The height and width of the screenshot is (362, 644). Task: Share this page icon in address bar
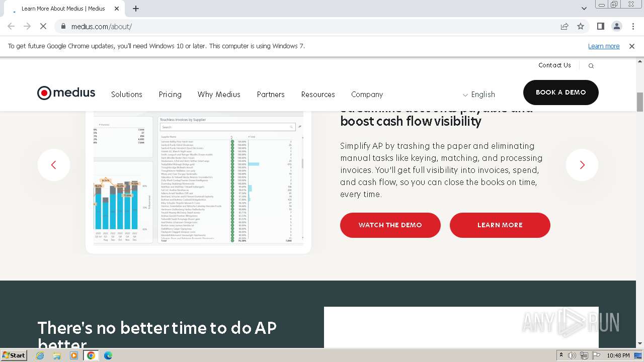coord(565,26)
